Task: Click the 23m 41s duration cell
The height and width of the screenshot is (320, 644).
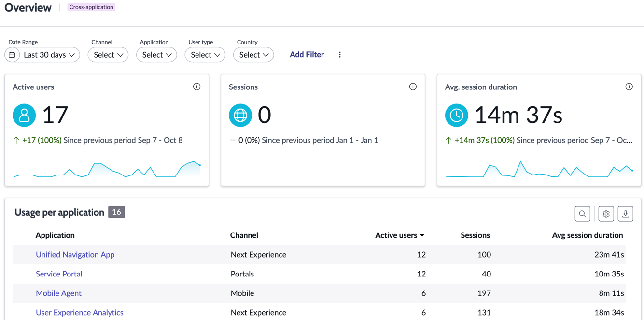Action: click(609, 254)
